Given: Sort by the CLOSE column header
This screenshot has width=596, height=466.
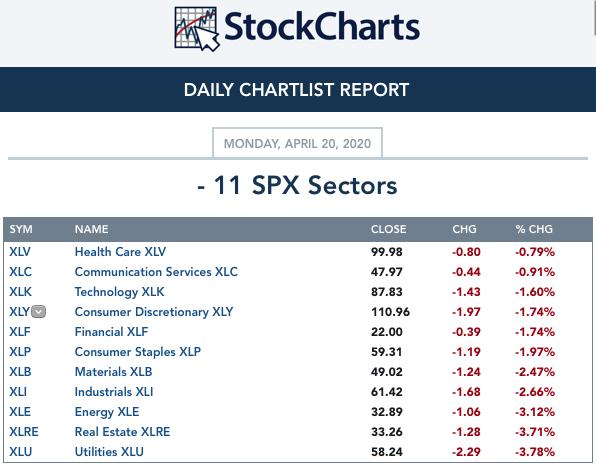Looking at the screenshot, I should 388,229.
